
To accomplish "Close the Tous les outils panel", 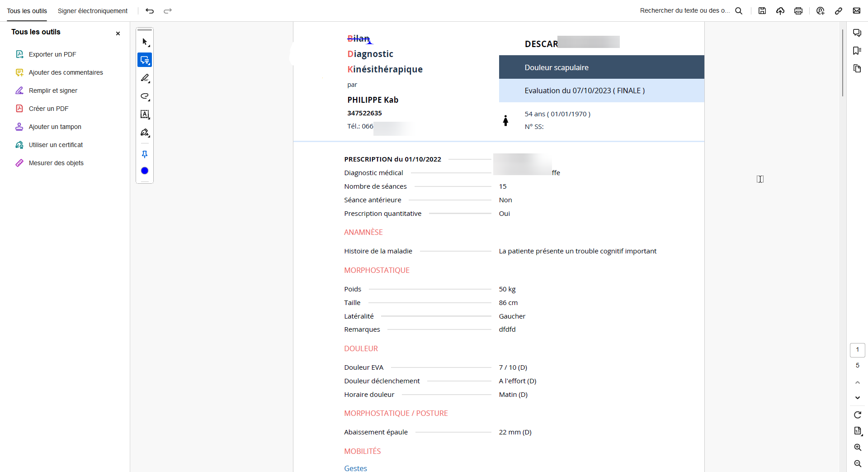I will pyautogui.click(x=118, y=33).
